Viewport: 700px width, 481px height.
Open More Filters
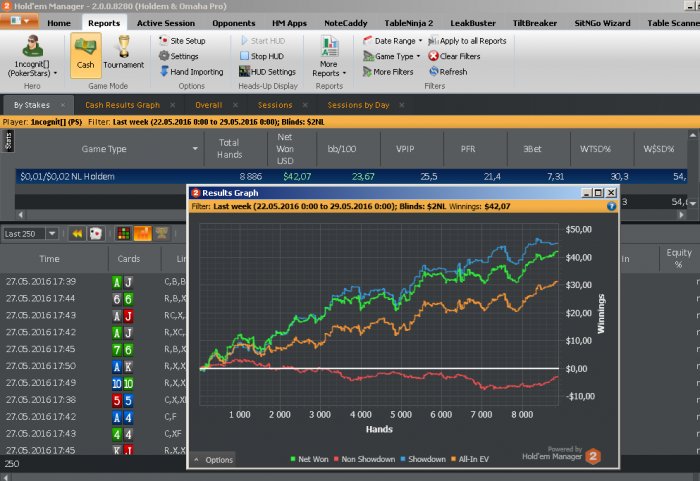[x=388, y=72]
